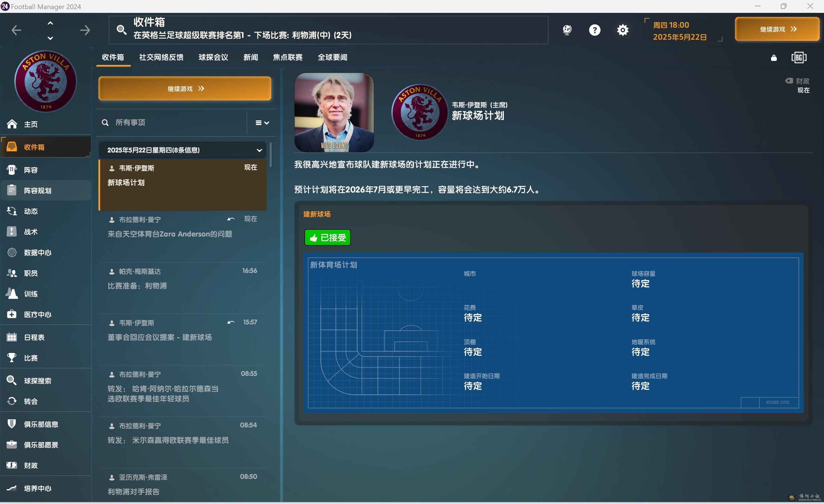
Task: Click Aston Villa crest in message header
Action: 419,112
